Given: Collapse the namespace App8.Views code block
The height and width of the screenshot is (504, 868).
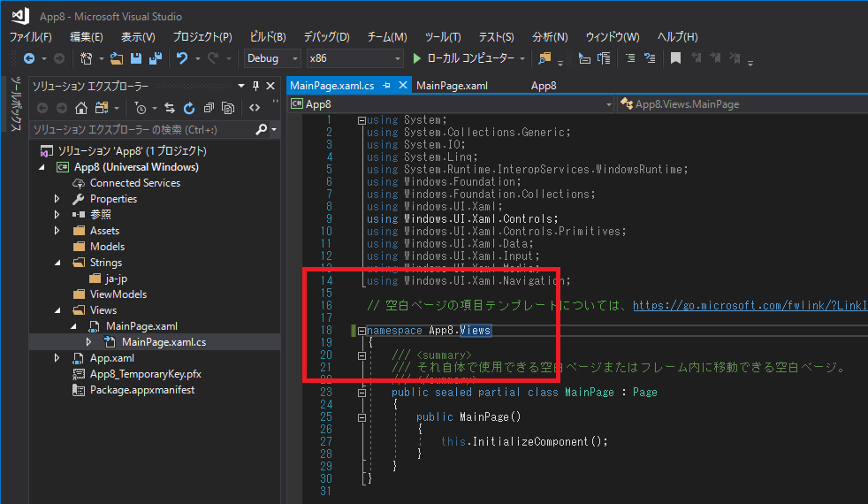Looking at the screenshot, I should pos(362,331).
